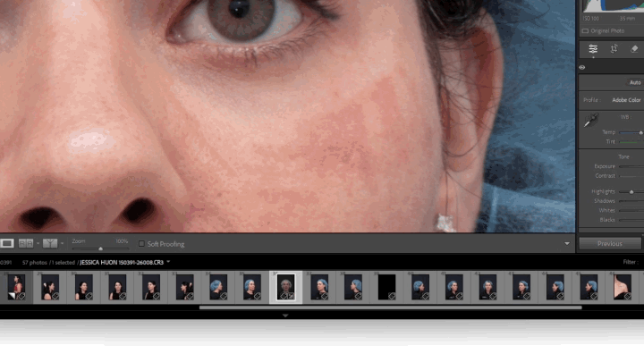Switch to Reference view mode
644x362 pixels.
(x=26, y=243)
